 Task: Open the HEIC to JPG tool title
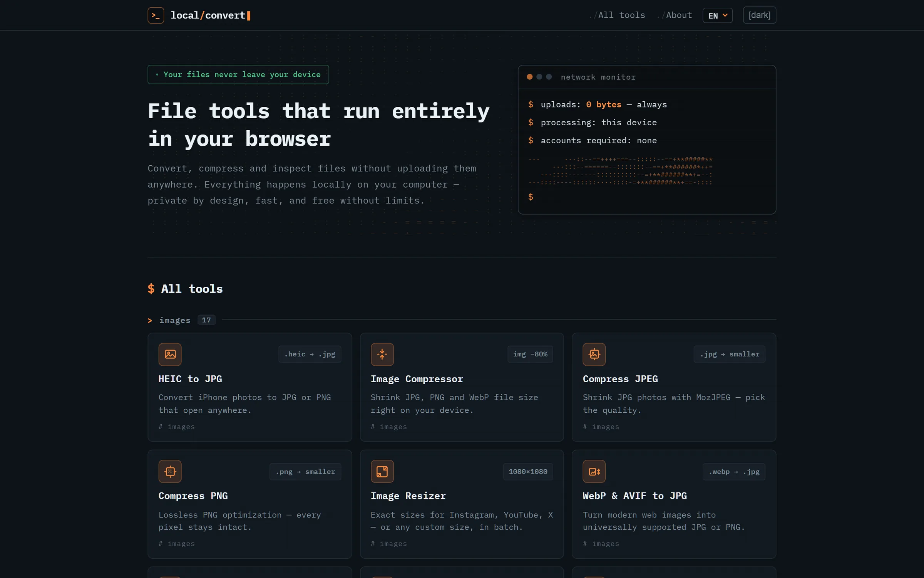190,379
